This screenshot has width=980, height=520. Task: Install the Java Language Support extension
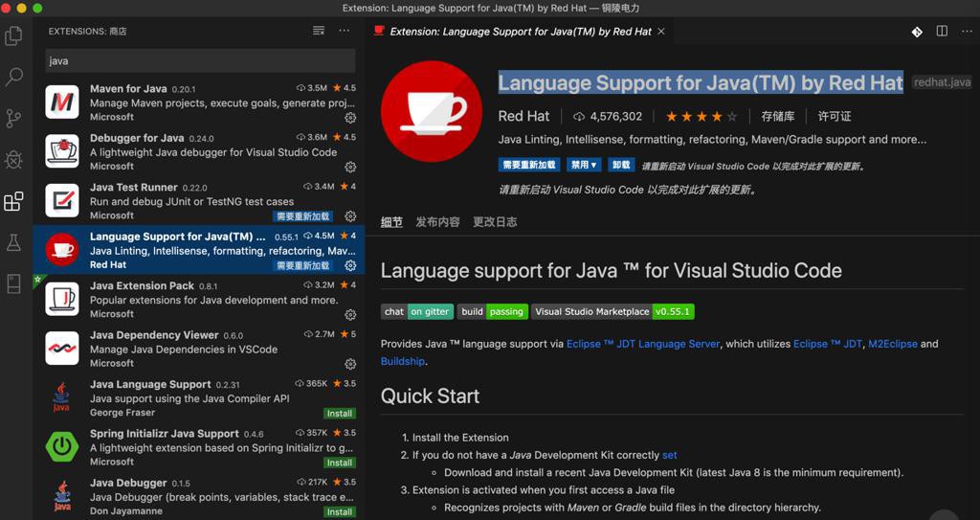(340, 414)
